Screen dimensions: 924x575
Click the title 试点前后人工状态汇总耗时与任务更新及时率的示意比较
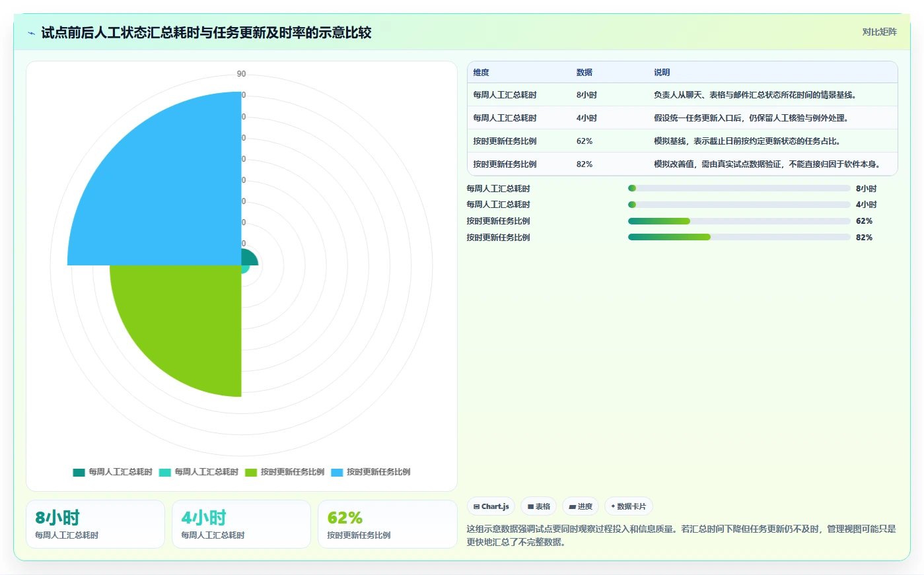[x=206, y=32]
